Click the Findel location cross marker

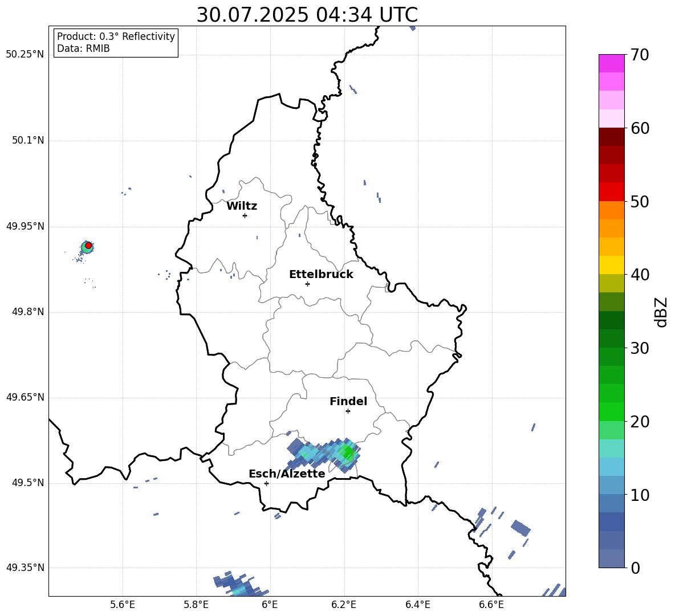click(x=348, y=411)
